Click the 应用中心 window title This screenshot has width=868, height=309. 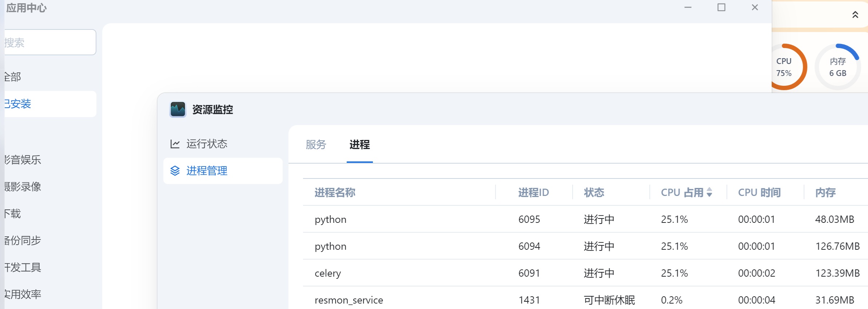click(x=26, y=8)
